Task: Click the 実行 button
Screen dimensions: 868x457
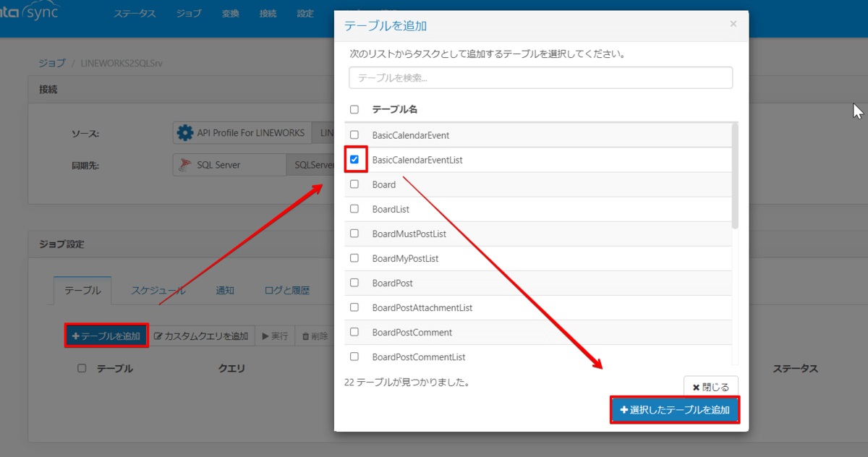Action: tap(275, 336)
